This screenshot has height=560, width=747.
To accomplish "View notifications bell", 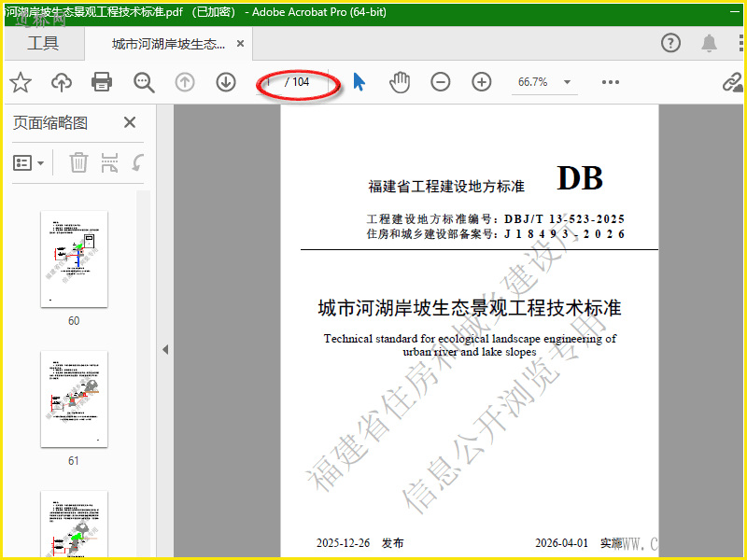I will click(710, 43).
